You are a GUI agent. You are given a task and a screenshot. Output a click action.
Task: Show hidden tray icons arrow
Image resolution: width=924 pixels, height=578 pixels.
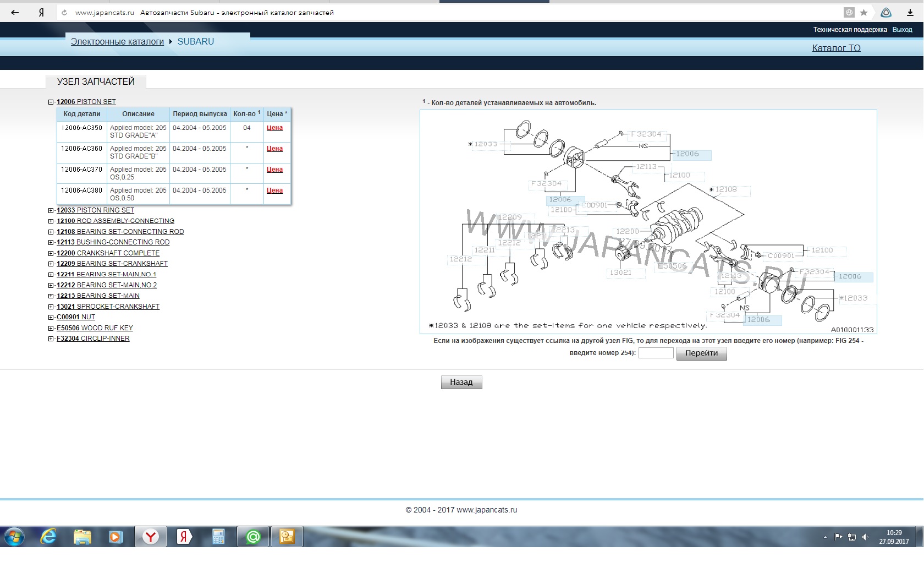click(x=825, y=537)
